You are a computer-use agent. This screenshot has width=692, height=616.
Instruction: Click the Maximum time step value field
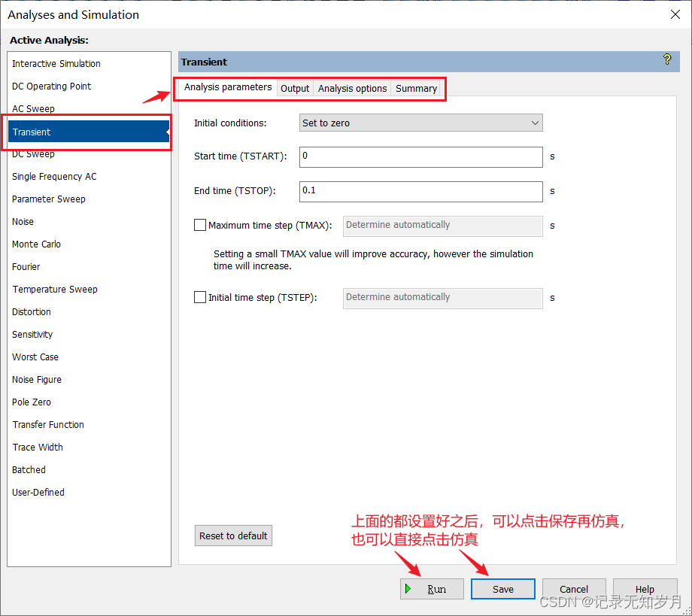tap(442, 226)
